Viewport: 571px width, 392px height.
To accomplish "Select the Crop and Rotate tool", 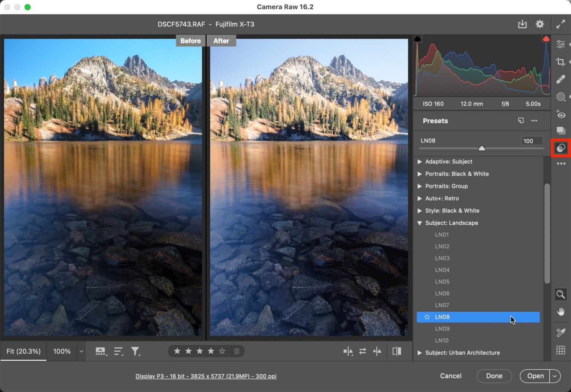I will [561, 62].
